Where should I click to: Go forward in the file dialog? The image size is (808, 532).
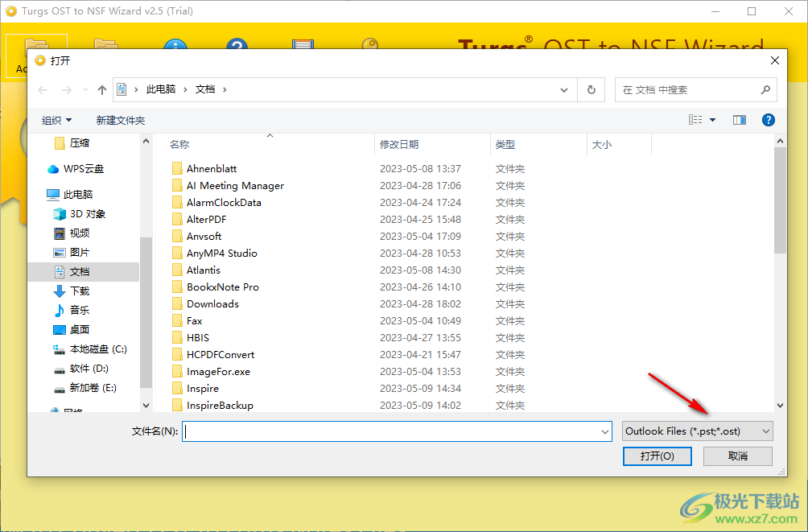coord(67,90)
